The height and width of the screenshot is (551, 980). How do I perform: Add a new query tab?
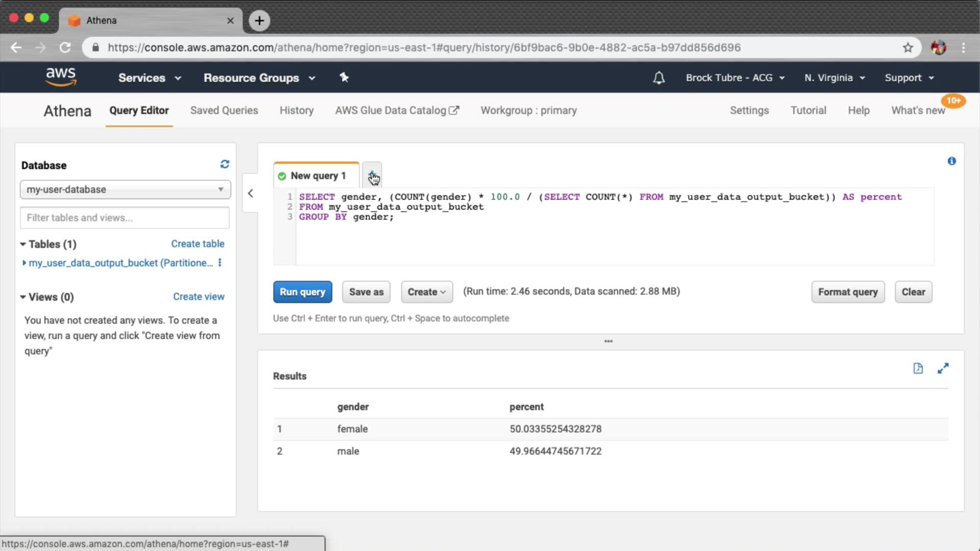(x=372, y=176)
